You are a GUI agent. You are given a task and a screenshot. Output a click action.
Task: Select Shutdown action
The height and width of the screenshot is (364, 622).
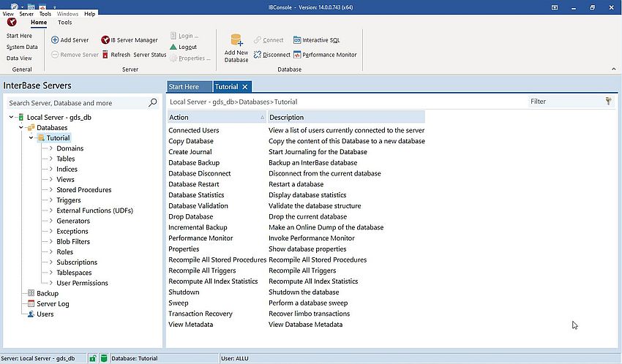click(x=184, y=292)
